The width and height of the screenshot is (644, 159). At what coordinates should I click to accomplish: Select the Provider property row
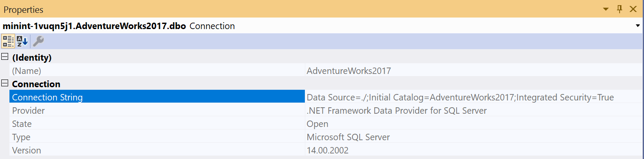pos(326,110)
